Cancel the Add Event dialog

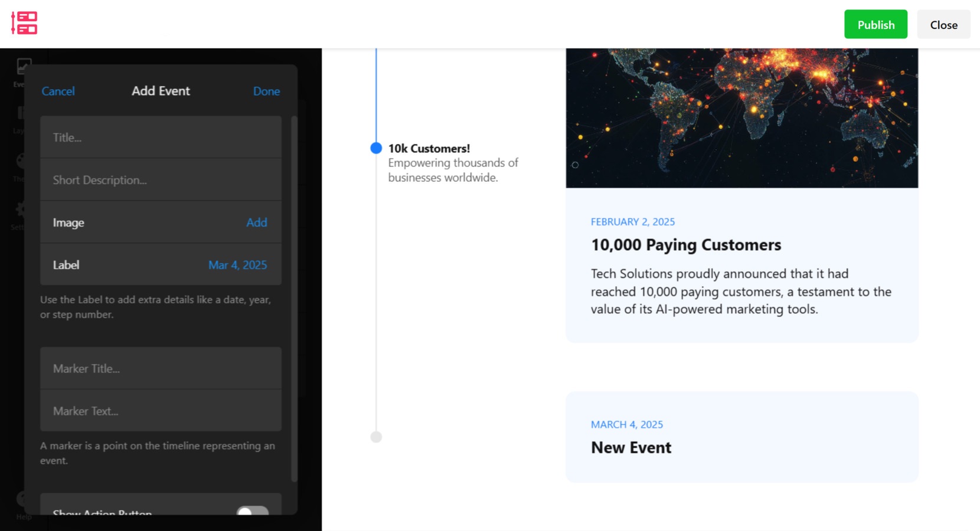57,91
